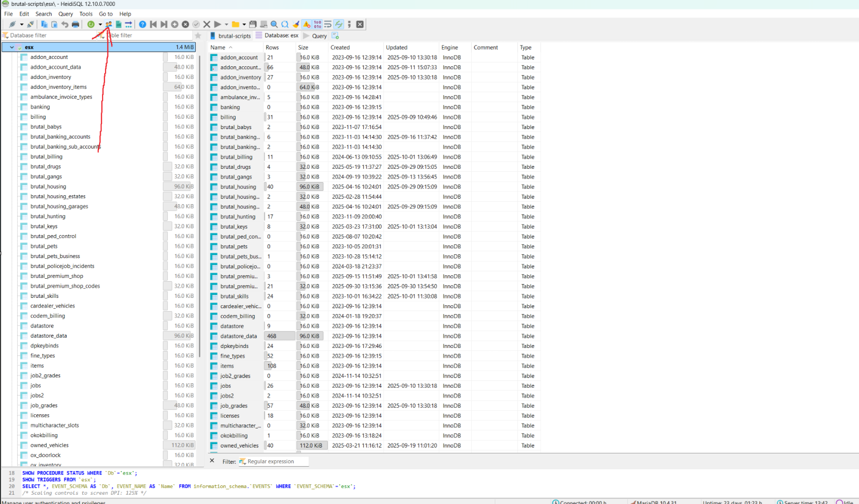
Task: Toggle the binary 100/010 hex display button
Action: pyautogui.click(x=318, y=24)
